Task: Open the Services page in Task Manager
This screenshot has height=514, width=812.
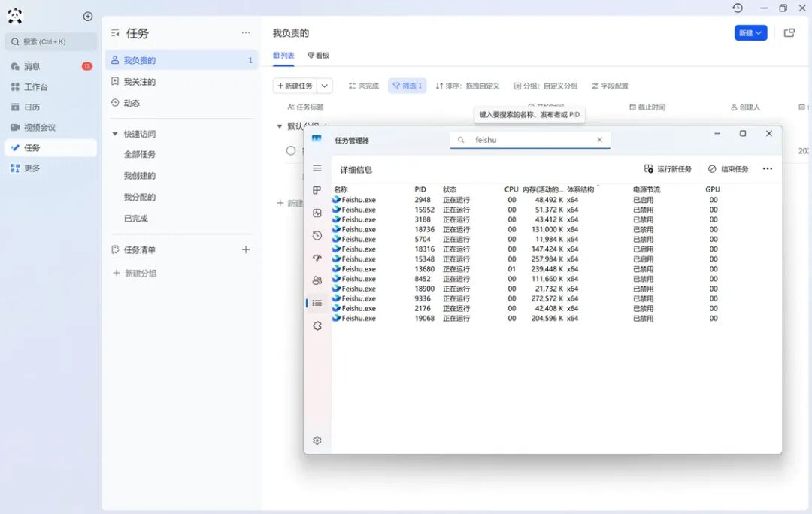Action: (317, 325)
